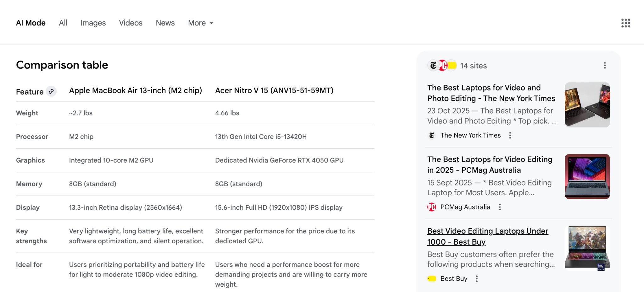Open overflow menu for the sites panel
The image size is (644, 292).
[x=604, y=65]
